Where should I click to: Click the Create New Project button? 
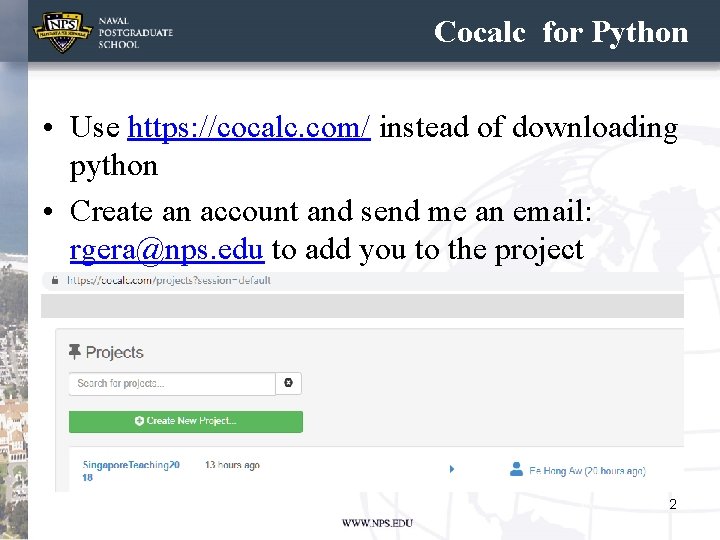186,421
